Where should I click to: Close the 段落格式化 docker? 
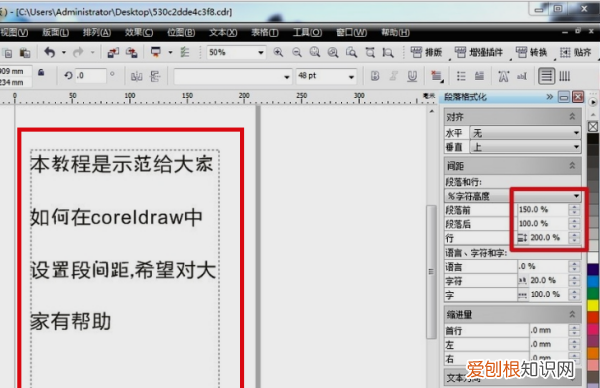tap(578, 97)
